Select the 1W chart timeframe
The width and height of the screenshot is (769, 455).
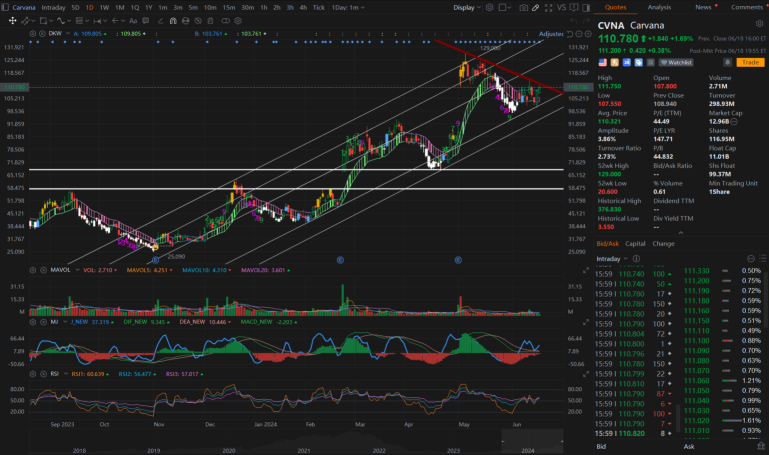[104, 7]
